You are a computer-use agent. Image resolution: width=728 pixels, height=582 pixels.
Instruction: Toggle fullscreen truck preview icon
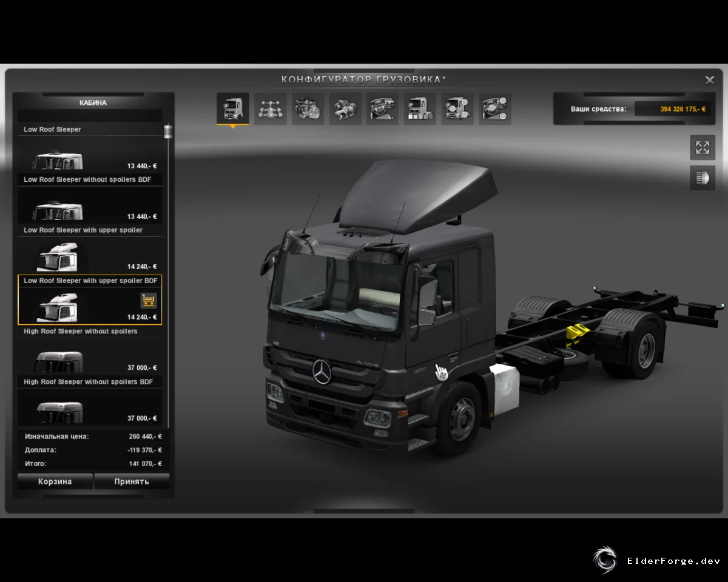tap(703, 147)
